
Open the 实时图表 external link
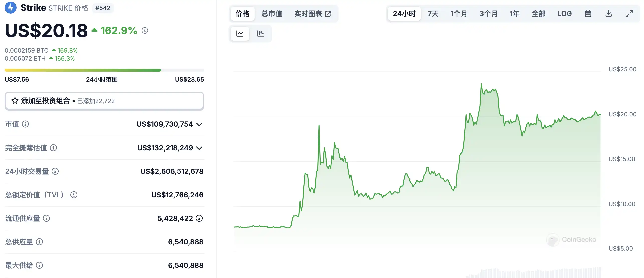[312, 14]
